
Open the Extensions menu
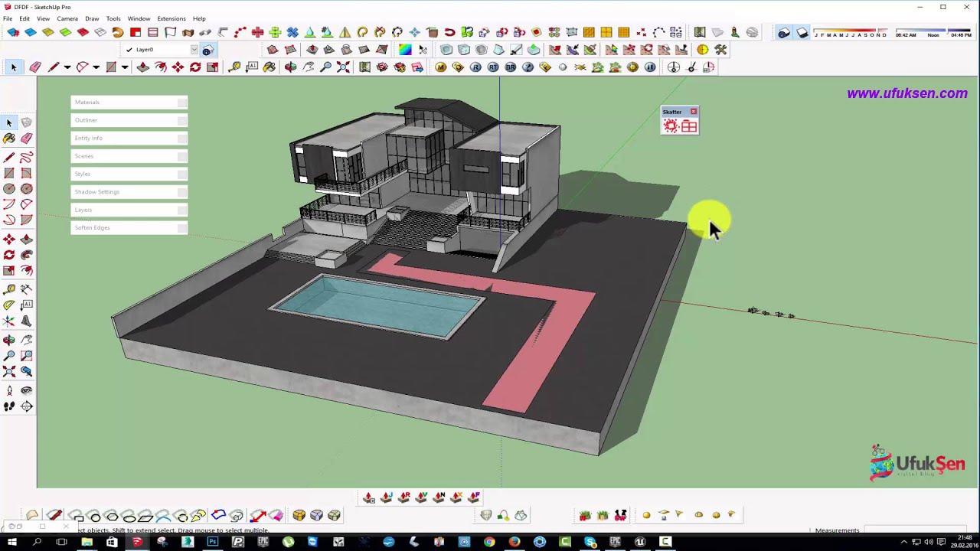171,18
